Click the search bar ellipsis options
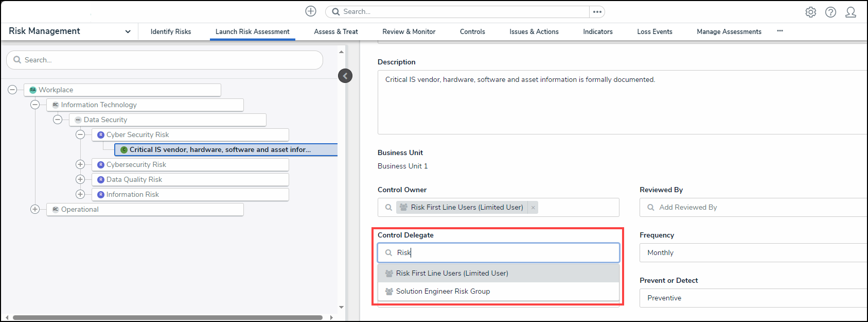 point(597,12)
